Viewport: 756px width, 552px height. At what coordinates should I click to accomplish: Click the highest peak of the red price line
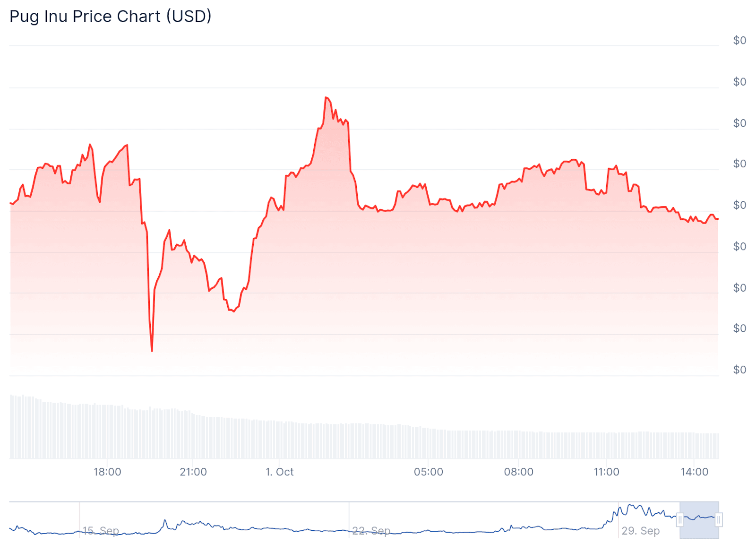tap(326, 97)
